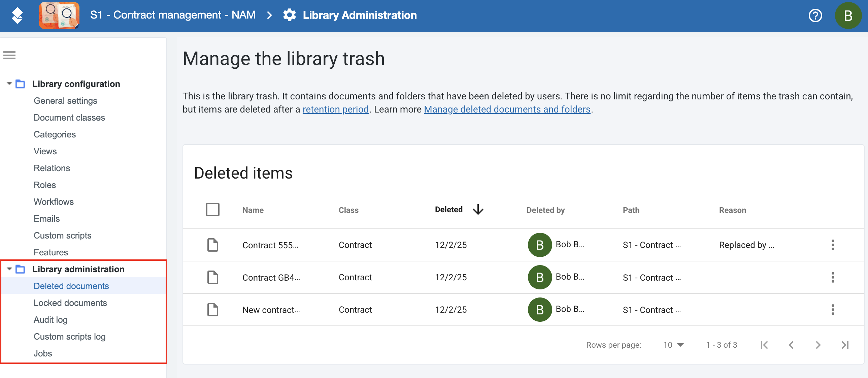
Task: Toggle the hamburger sidebar menu
Action: coord(9,55)
